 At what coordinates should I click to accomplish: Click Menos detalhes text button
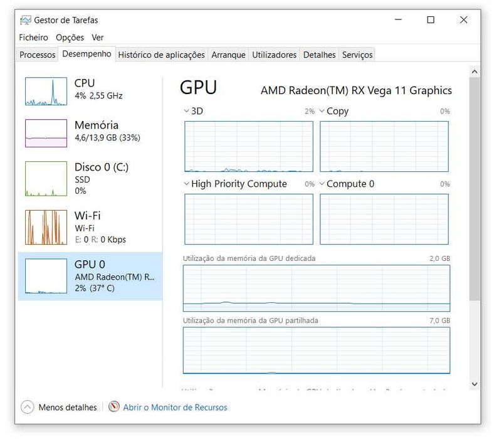68,407
